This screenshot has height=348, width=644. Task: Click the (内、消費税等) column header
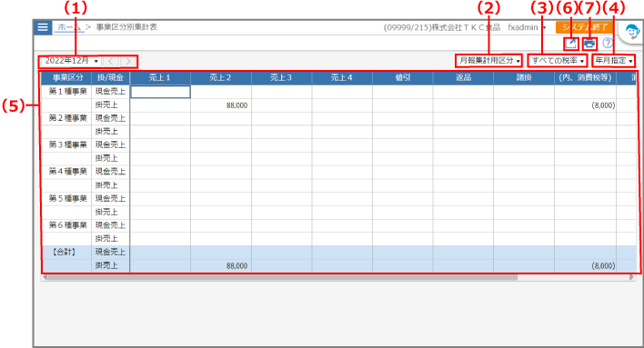tap(585, 77)
